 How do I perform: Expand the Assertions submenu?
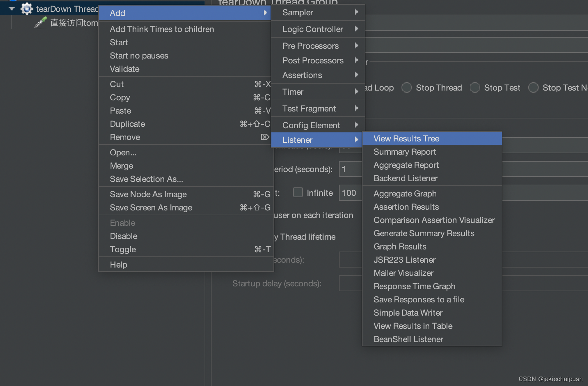318,75
